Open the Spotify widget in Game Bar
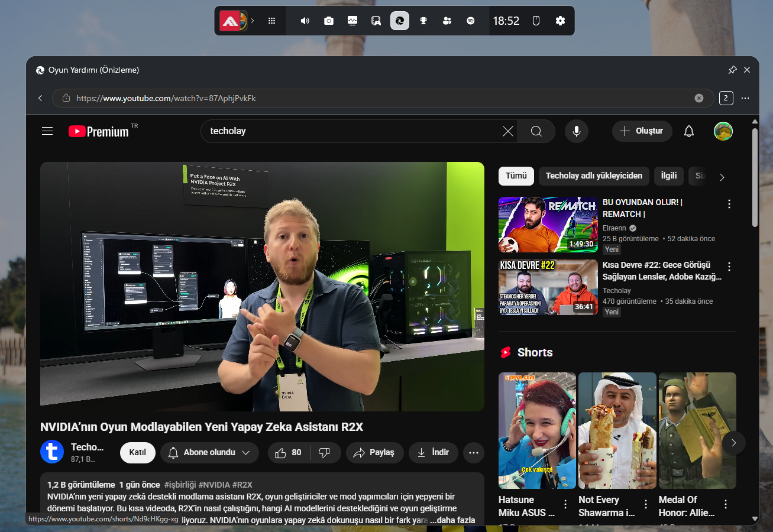Viewport: 773px width, 532px height. 471,21
